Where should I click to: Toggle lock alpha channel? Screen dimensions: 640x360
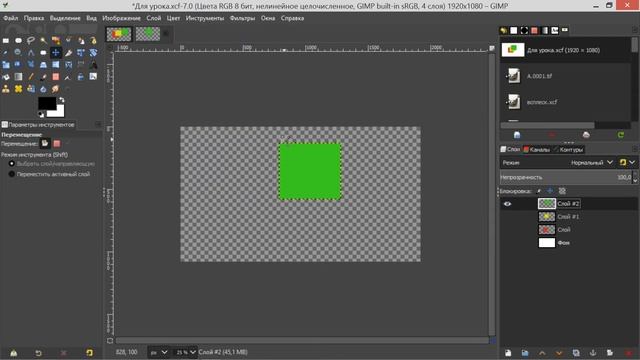click(562, 191)
